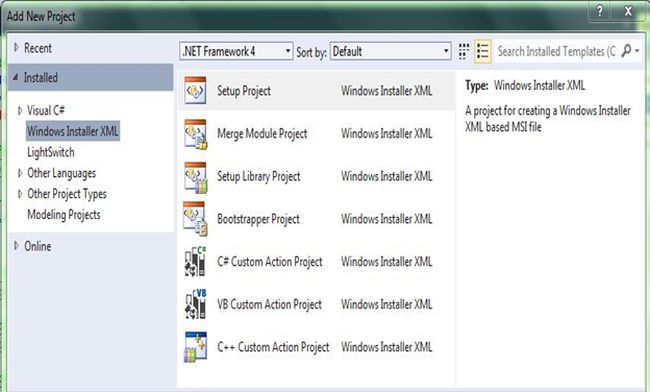650x392 pixels.
Task: Click the Online heading label
Action: pos(38,246)
